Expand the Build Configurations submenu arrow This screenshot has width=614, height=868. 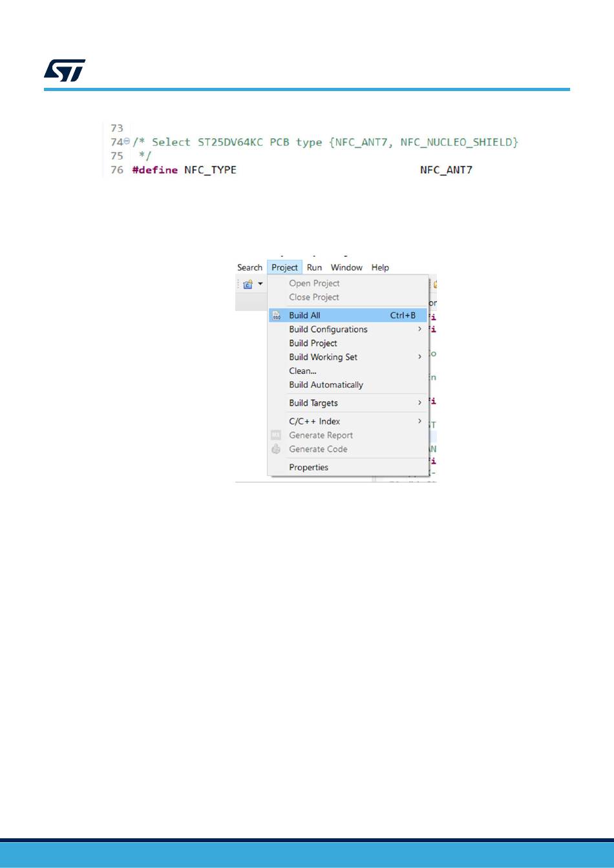point(419,329)
